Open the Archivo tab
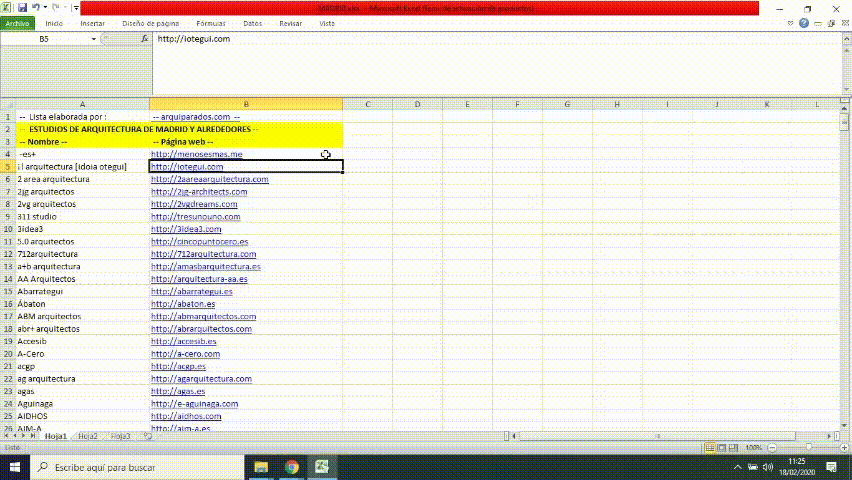The image size is (852, 480). (x=17, y=23)
